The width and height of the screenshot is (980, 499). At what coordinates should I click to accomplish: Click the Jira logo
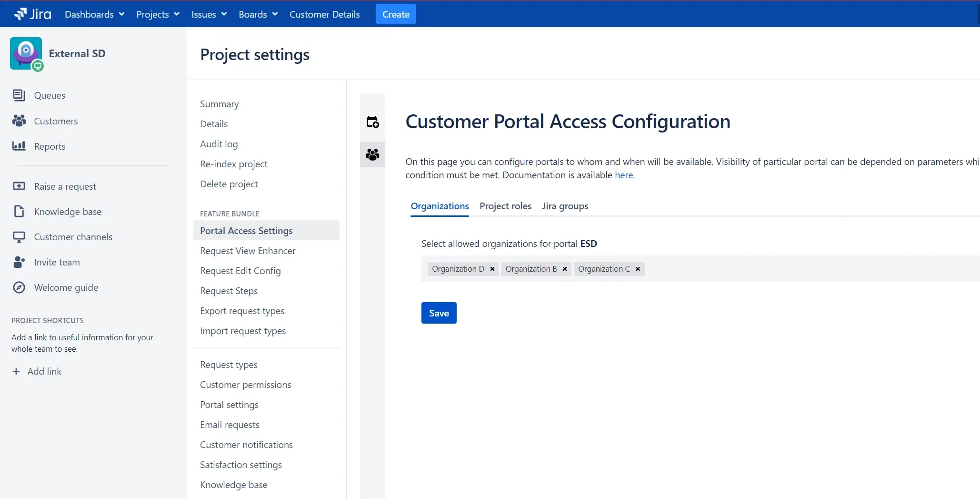coord(32,13)
